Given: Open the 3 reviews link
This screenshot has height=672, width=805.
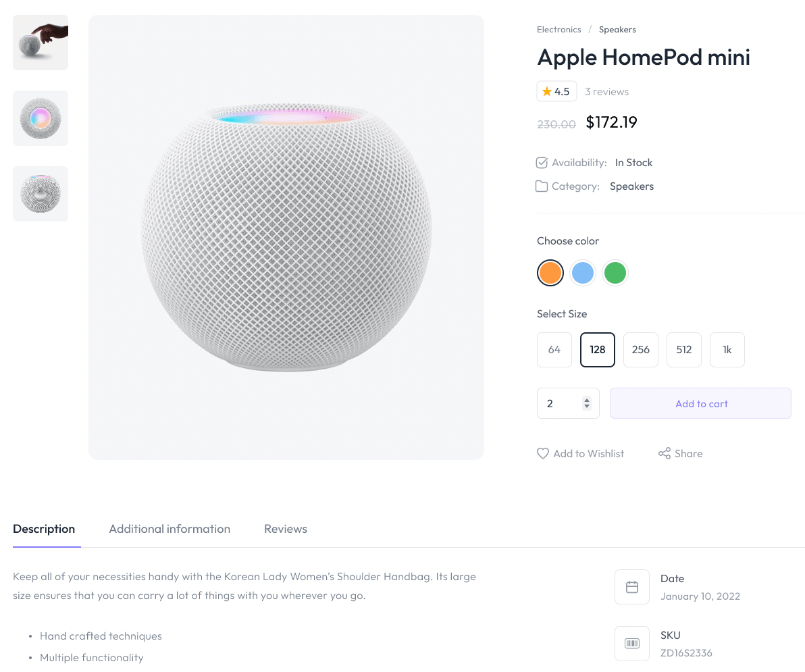Looking at the screenshot, I should pyautogui.click(x=606, y=92).
